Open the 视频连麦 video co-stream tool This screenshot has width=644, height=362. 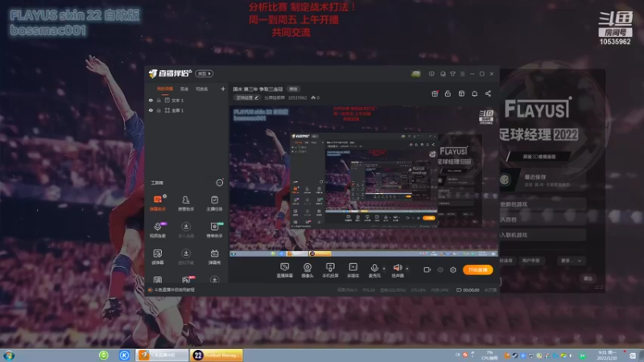(158, 230)
